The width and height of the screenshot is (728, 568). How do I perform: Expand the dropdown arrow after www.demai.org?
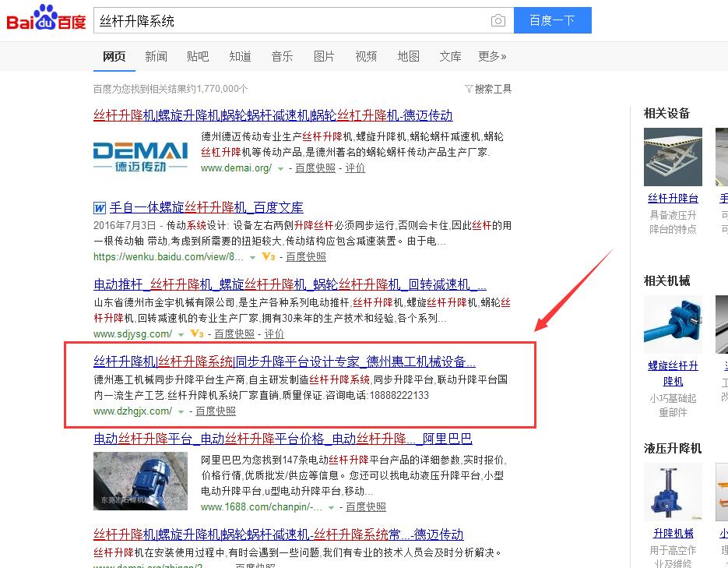tap(280, 168)
